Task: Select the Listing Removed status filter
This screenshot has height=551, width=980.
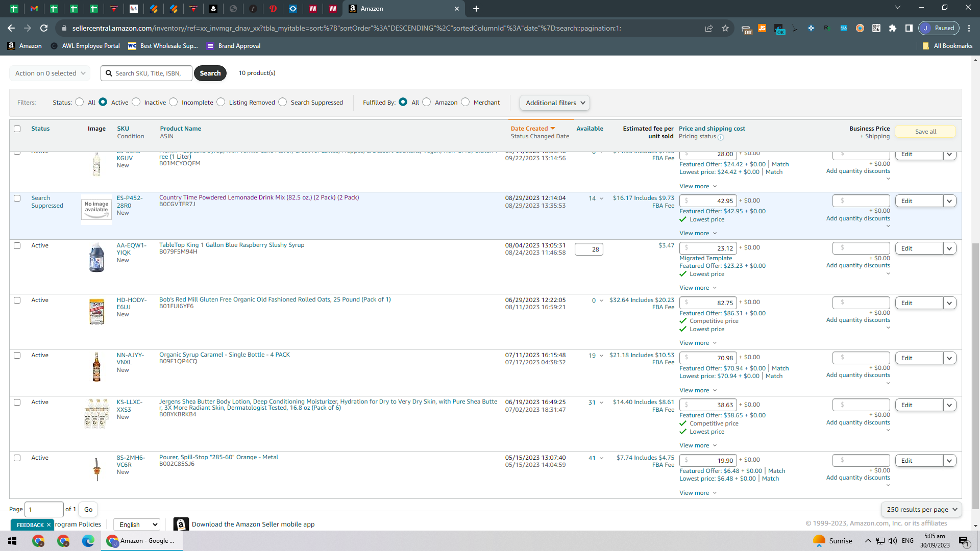Action: (x=220, y=102)
